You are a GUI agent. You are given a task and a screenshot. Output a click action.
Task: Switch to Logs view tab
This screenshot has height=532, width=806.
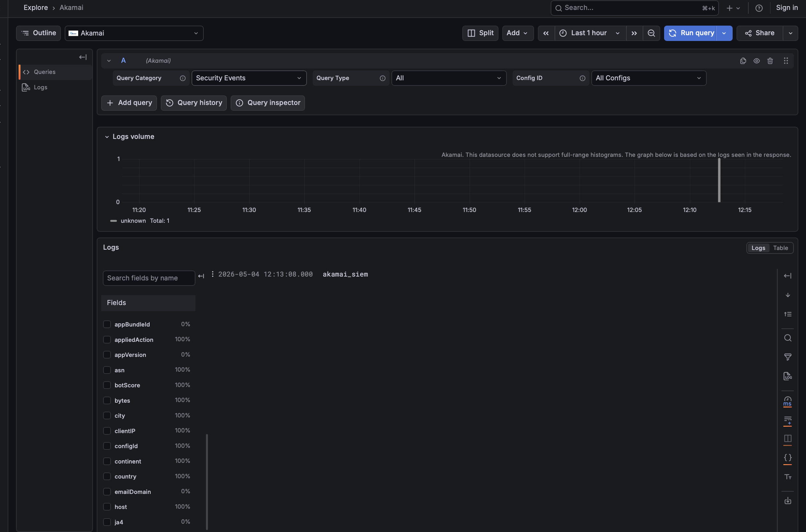coord(758,248)
